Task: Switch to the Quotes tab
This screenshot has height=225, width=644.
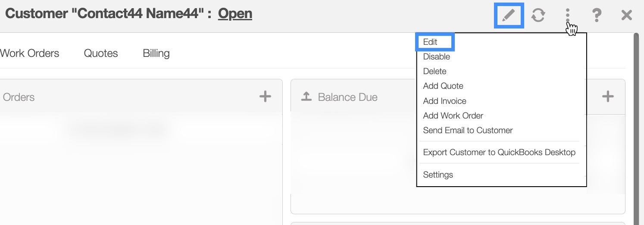Action: [101, 53]
